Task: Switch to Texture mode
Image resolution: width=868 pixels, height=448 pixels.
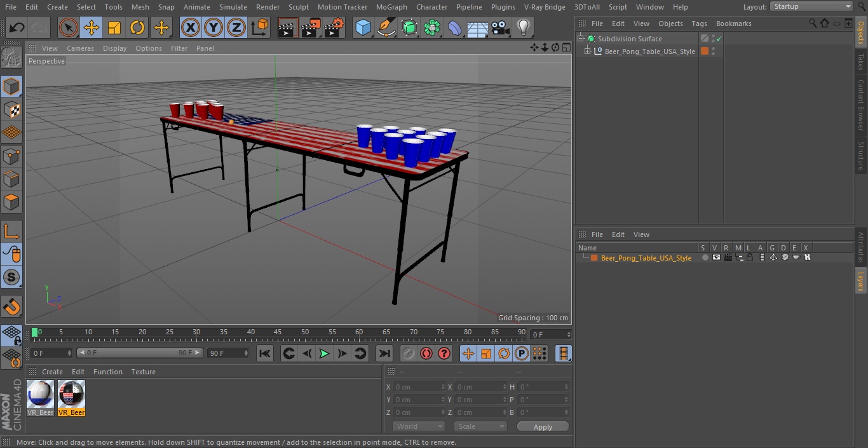Action: pos(11,109)
